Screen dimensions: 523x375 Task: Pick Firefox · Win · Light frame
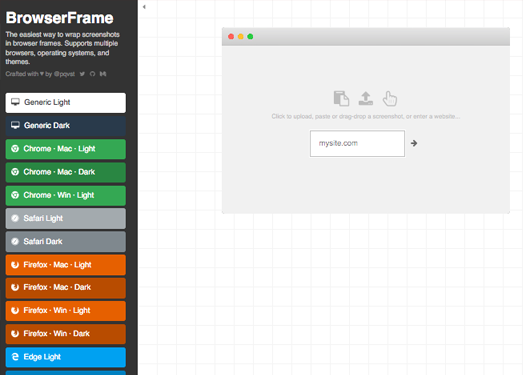pos(66,311)
